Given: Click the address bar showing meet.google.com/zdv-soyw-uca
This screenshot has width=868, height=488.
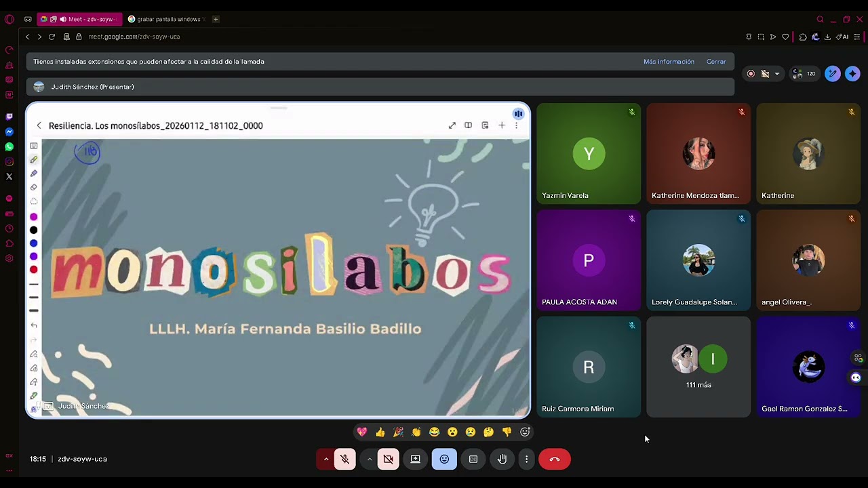Looking at the screenshot, I should [134, 37].
